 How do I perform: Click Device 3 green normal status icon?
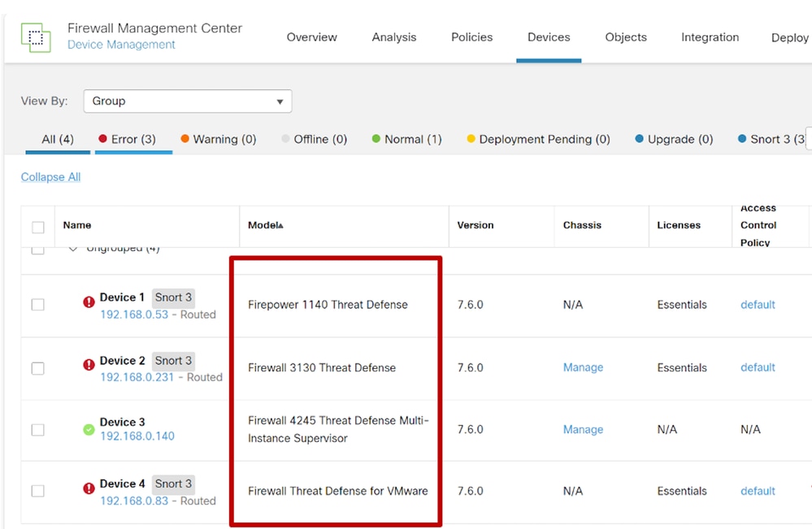89,429
